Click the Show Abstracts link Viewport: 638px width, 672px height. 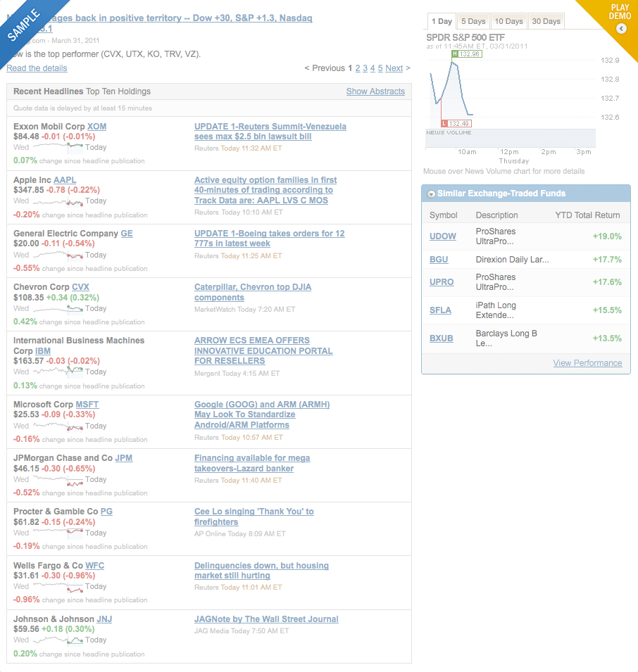click(x=375, y=91)
